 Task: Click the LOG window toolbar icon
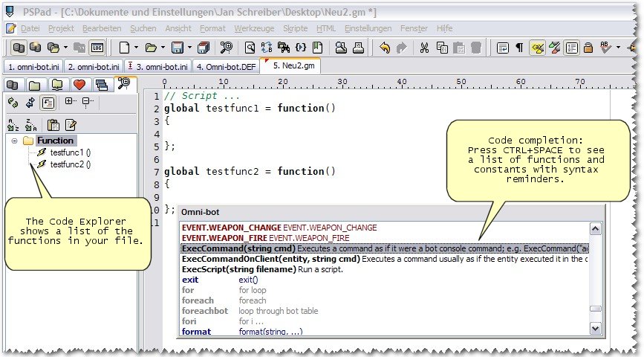tap(97, 48)
